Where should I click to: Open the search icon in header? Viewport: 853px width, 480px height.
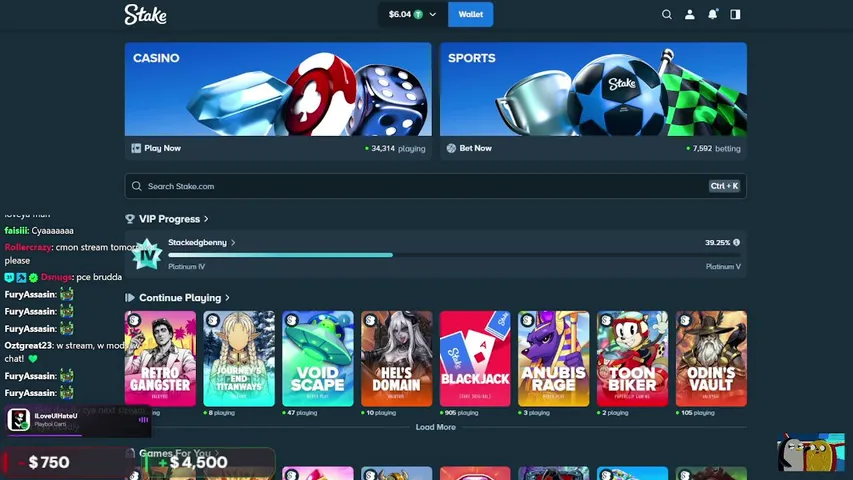(666, 15)
